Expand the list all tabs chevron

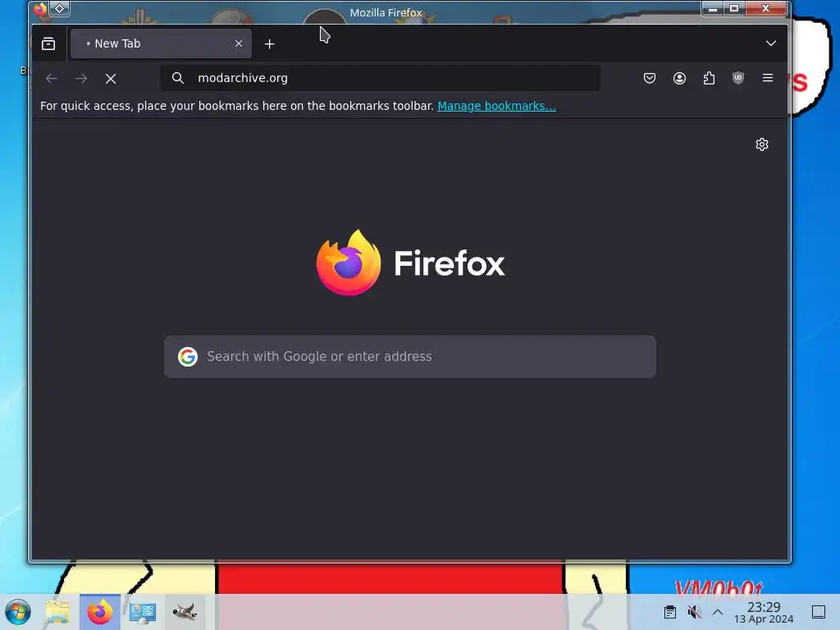click(x=770, y=43)
